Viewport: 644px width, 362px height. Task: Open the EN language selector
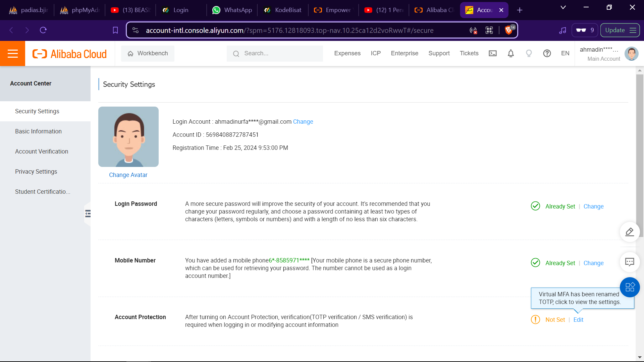click(565, 53)
